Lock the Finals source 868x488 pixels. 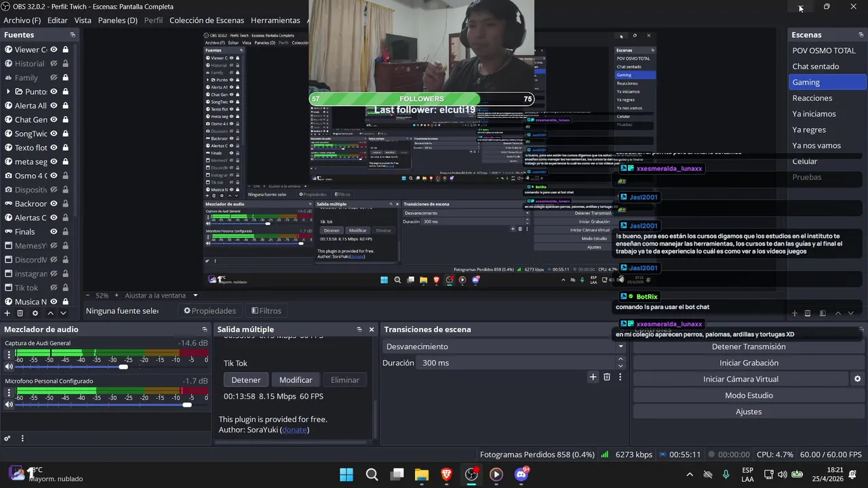coord(65,232)
